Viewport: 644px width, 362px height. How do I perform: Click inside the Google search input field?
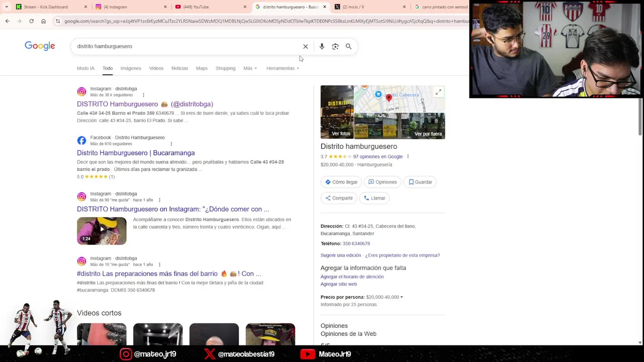[x=186, y=46]
